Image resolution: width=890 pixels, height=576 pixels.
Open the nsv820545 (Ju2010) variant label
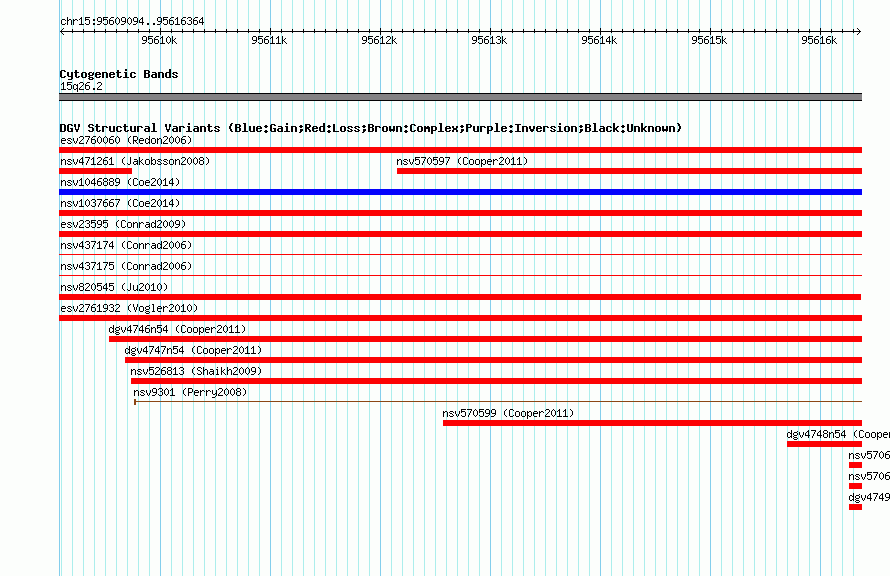pos(114,287)
